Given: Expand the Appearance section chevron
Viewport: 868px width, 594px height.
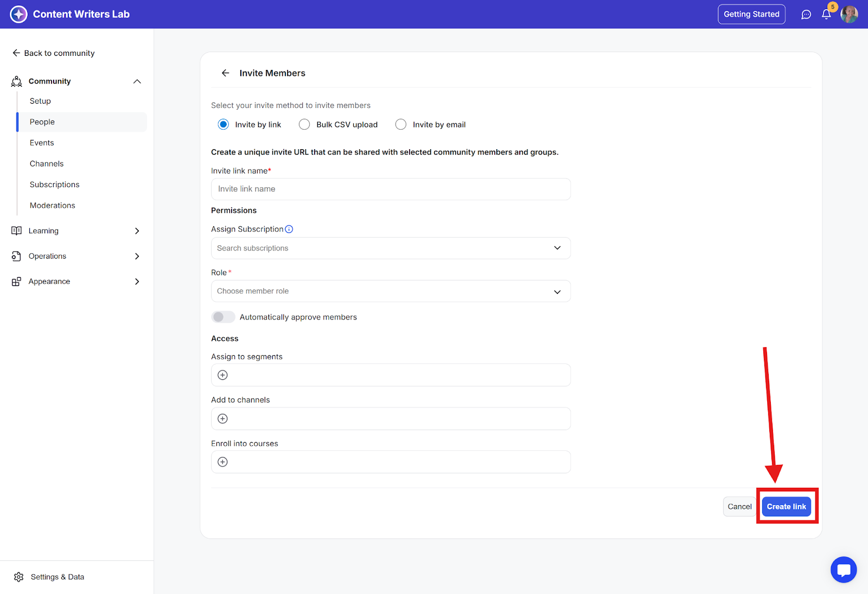Looking at the screenshot, I should [137, 282].
